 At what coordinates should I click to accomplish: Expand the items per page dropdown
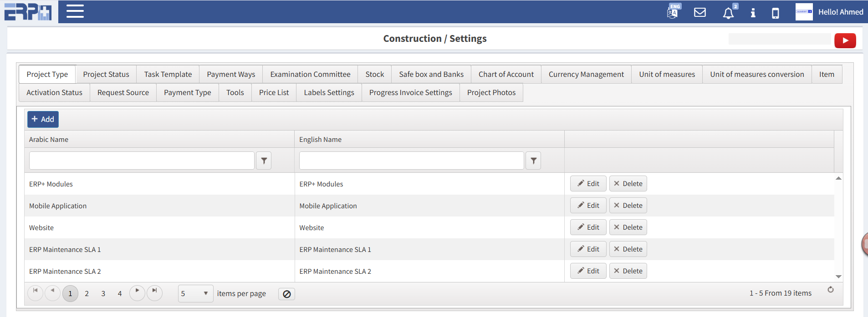pyautogui.click(x=205, y=293)
